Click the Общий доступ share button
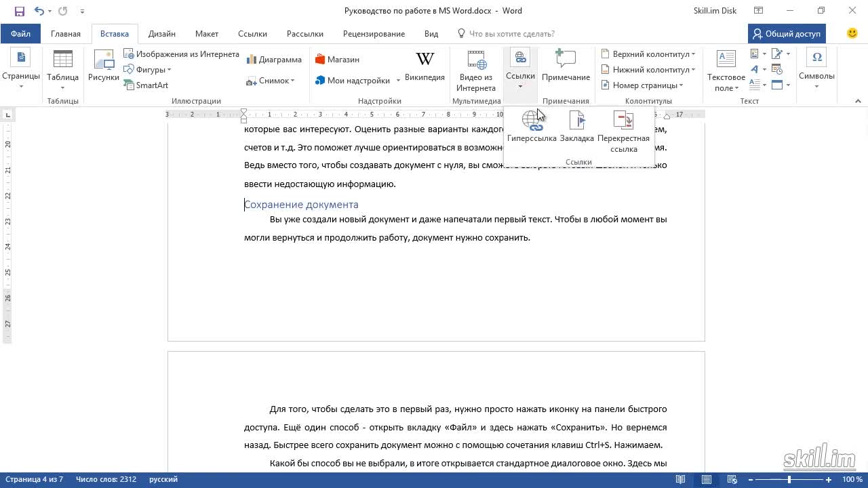 point(786,33)
